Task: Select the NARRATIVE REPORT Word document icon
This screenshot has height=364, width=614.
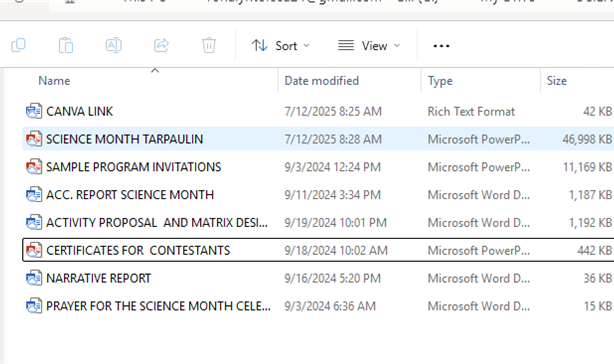Action: coord(34,278)
